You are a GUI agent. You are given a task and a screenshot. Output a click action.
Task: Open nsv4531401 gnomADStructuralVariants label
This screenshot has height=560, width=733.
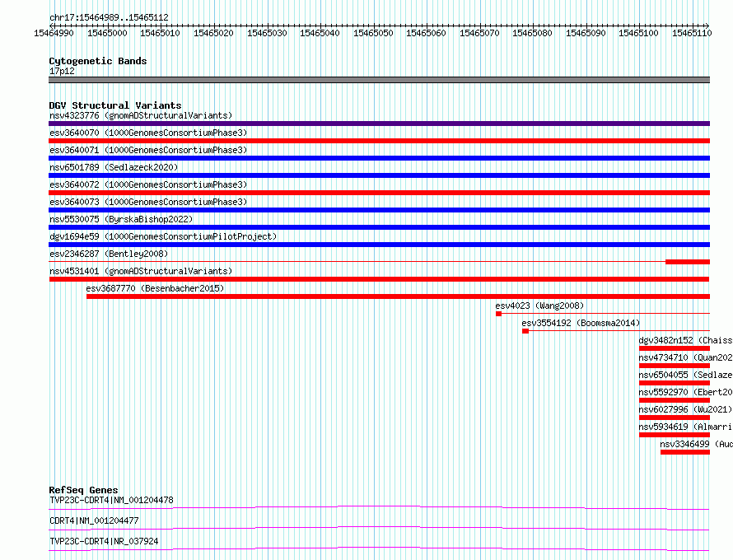point(141,271)
